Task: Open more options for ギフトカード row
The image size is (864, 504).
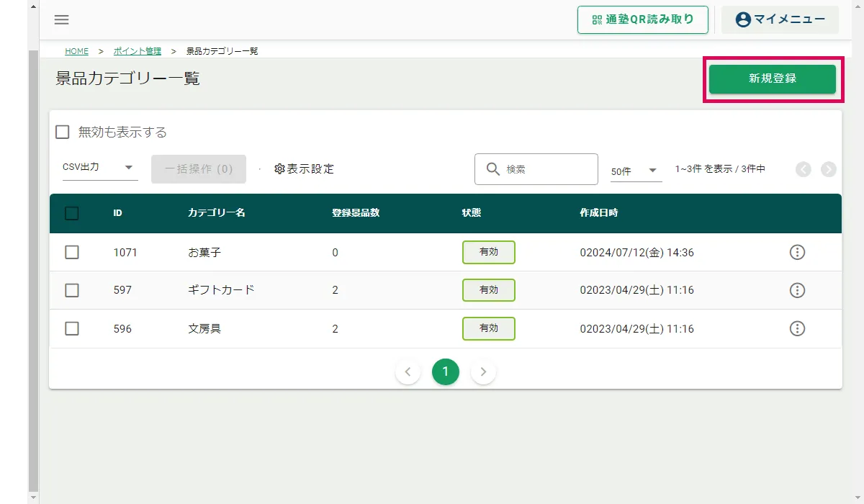Action: (797, 290)
